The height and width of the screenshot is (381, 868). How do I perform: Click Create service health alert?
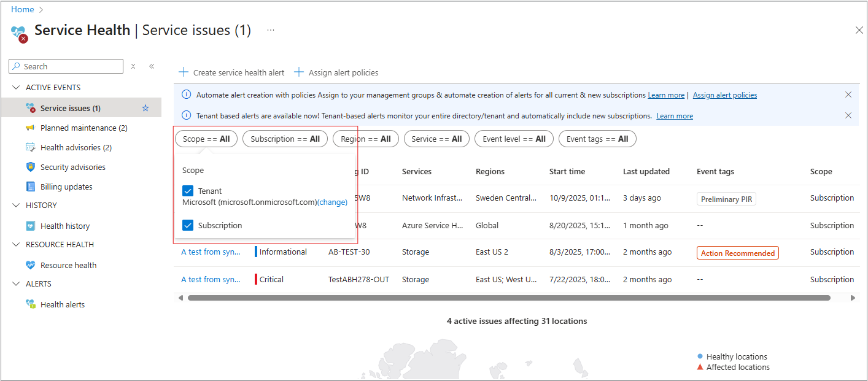[x=231, y=72]
